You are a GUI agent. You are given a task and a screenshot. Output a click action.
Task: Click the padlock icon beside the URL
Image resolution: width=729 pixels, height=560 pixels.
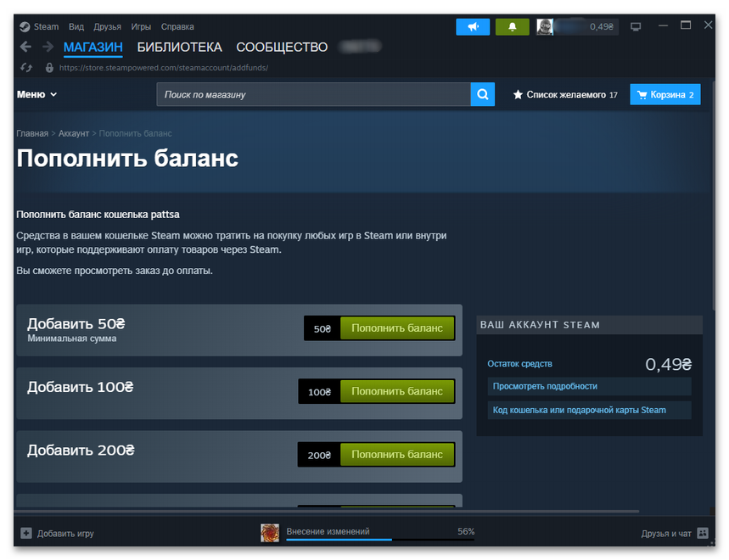[49, 68]
